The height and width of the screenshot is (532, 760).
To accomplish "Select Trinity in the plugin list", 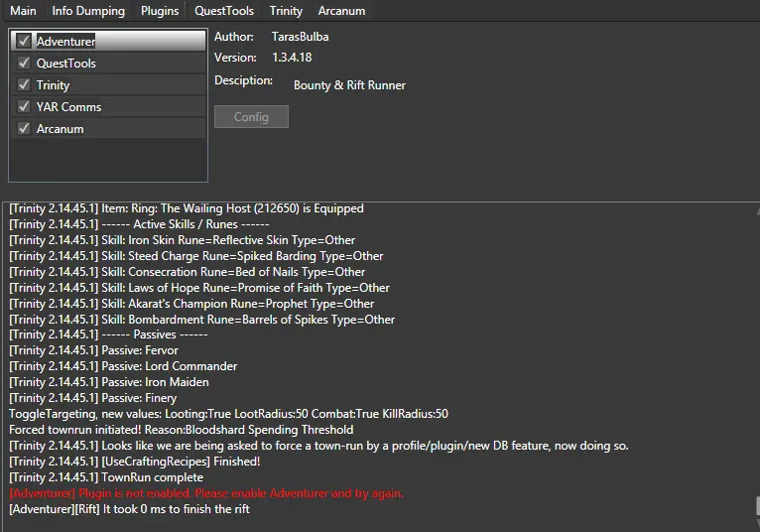I will 108,85.
